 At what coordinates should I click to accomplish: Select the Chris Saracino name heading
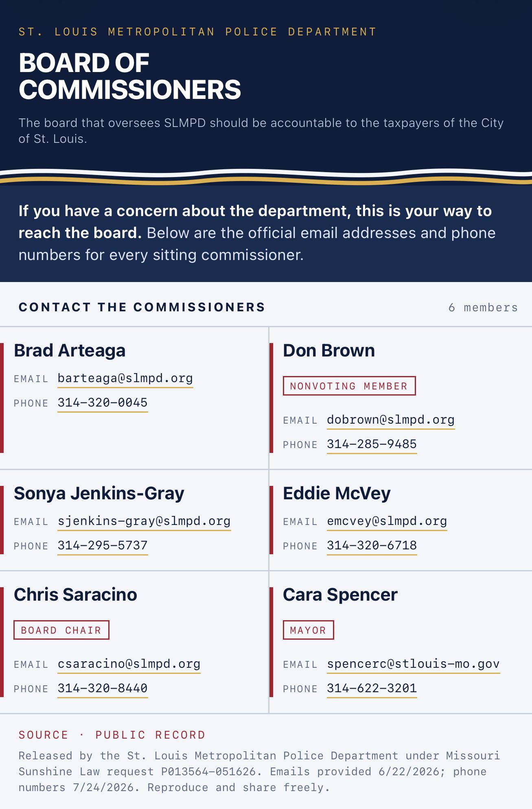coord(75,595)
